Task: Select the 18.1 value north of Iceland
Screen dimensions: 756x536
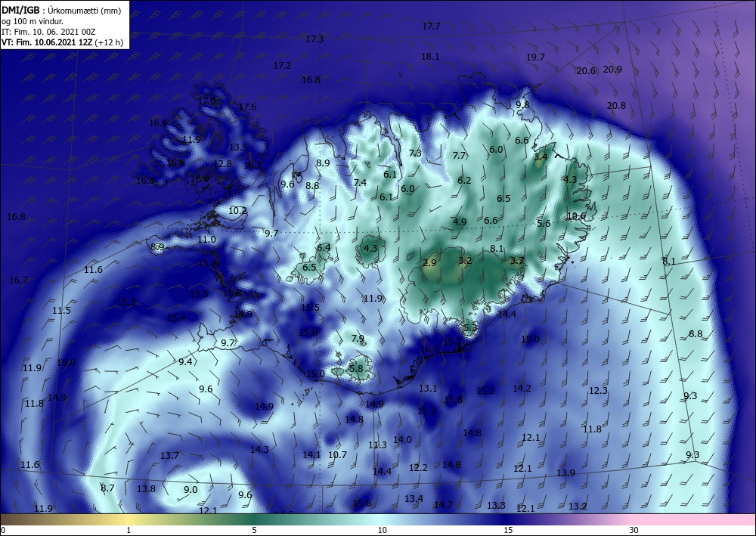Action: pos(430,57)
